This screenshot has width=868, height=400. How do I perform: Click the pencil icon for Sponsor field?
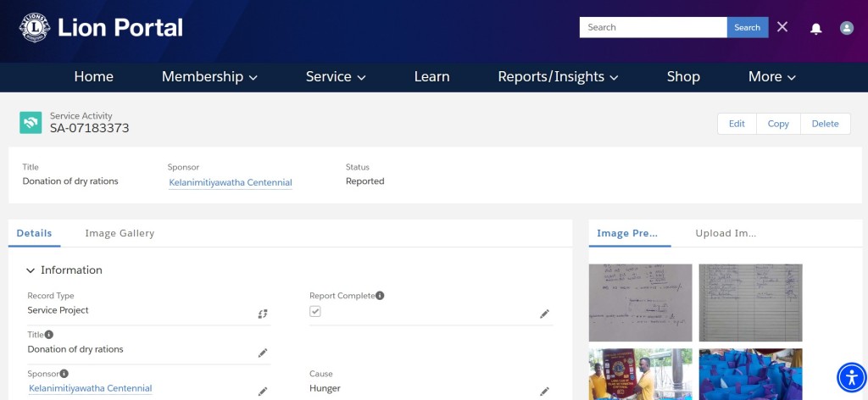coord(263,392)
